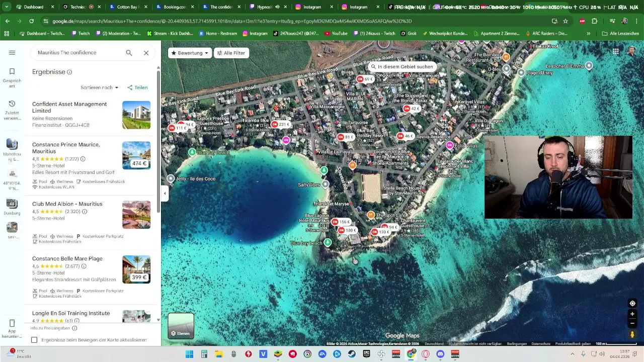Zoom in with the map plus button
Screen dimensions: 644x362
632,314
